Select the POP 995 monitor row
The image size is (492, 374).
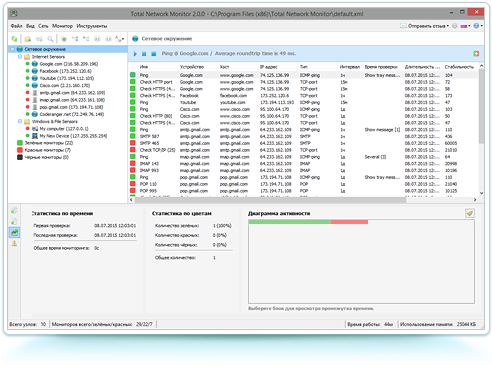[x=304, y=191]
